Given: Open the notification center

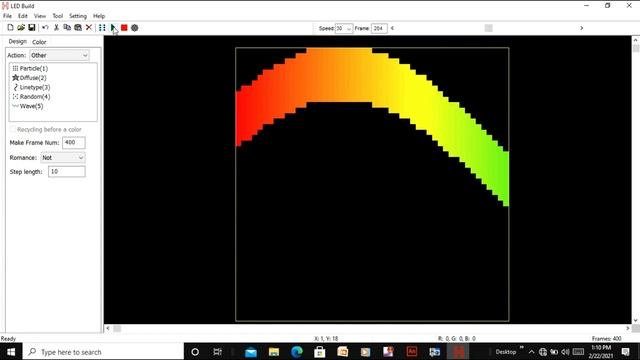Looking at the screenshot, I should click(x=625, y=352).
